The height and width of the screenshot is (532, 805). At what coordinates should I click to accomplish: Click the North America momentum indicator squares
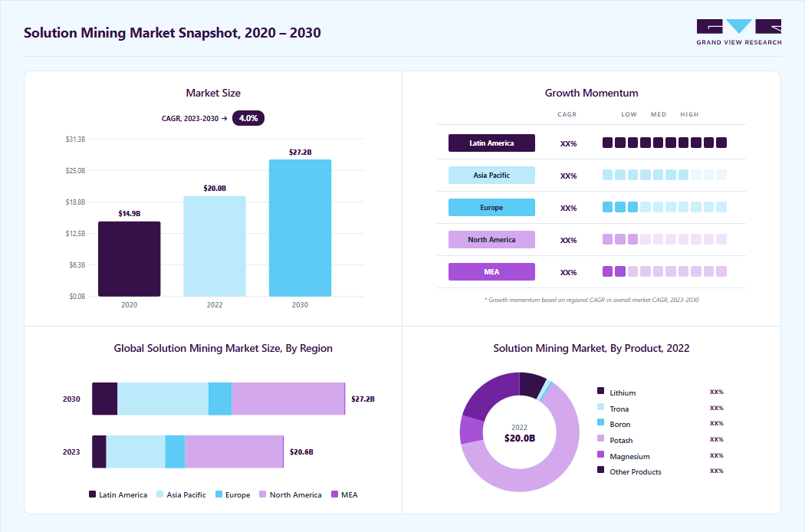(x=665, y=239)
